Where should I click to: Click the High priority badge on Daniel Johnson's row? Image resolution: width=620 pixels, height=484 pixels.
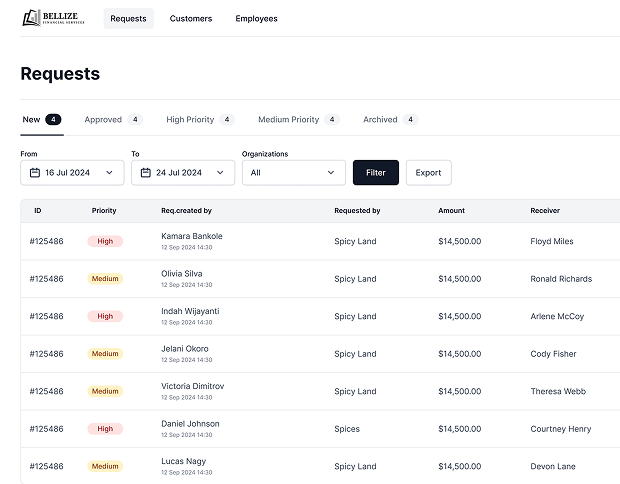click(x=105, y=429)
